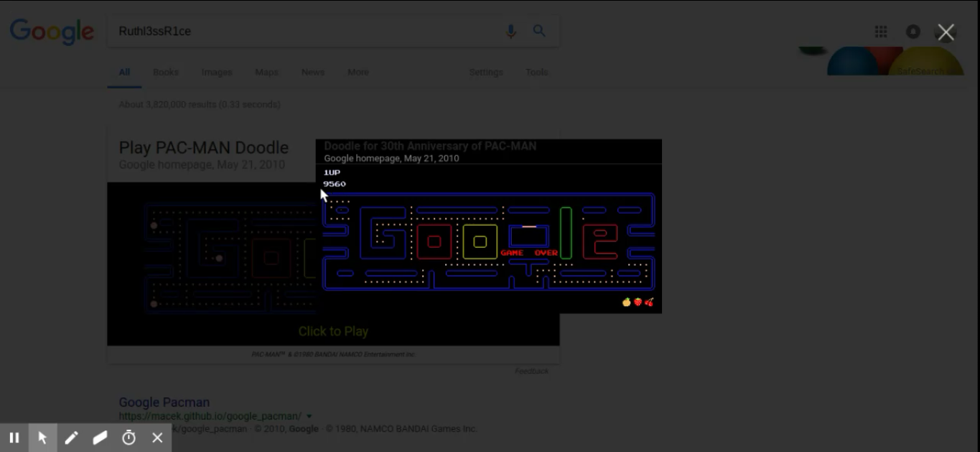The height and width of the screenshot is (452, 980).
Task: Close the annotation toolbar
Action: pos(158,438)
